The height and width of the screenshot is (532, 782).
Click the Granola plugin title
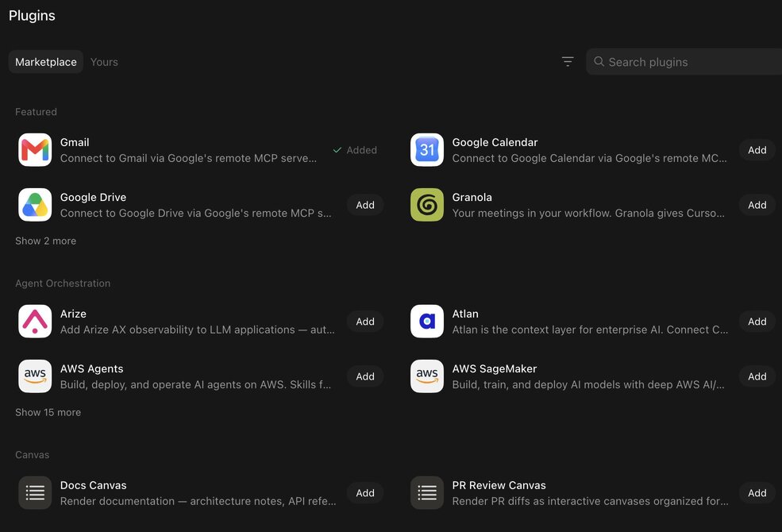pos(472,197)
